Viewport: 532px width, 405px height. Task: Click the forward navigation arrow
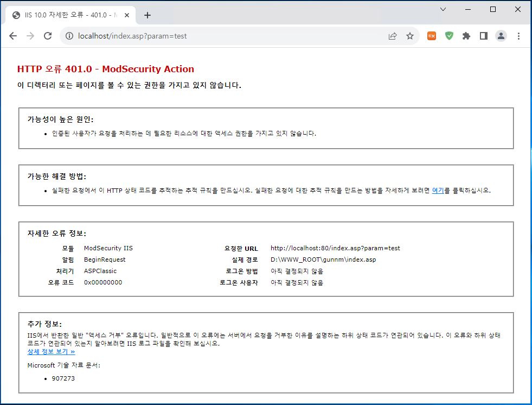pyautogui.click(x=30, y=36)
